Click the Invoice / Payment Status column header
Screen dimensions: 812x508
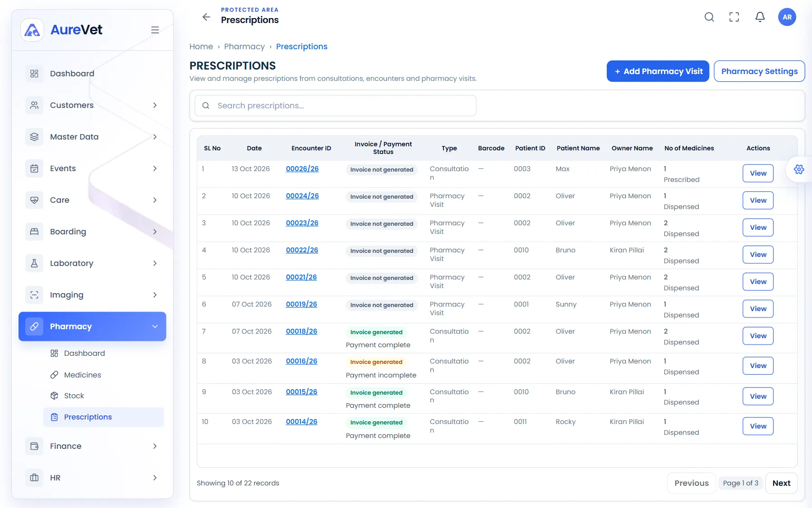click(383, 148)
